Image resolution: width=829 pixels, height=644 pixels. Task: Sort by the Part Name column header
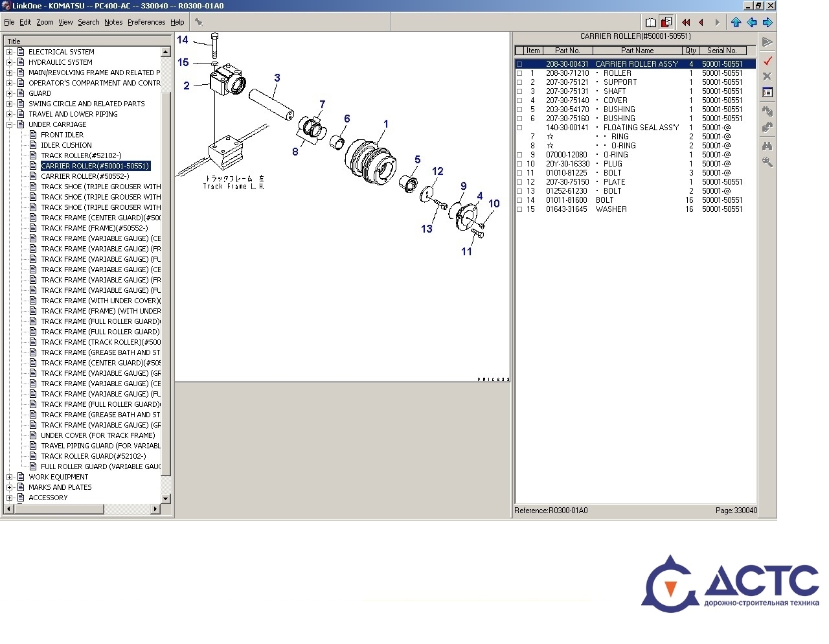click(637, 51)
